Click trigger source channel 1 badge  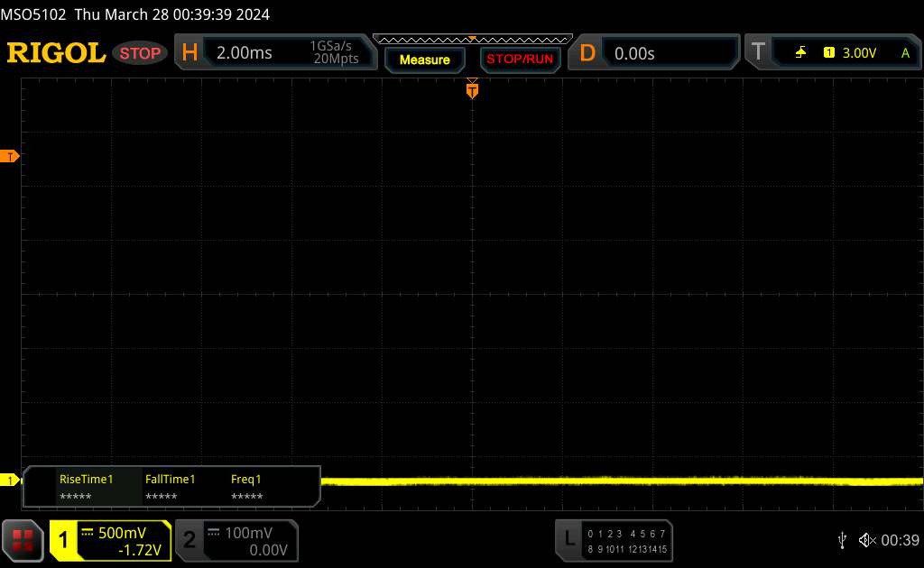828,52
